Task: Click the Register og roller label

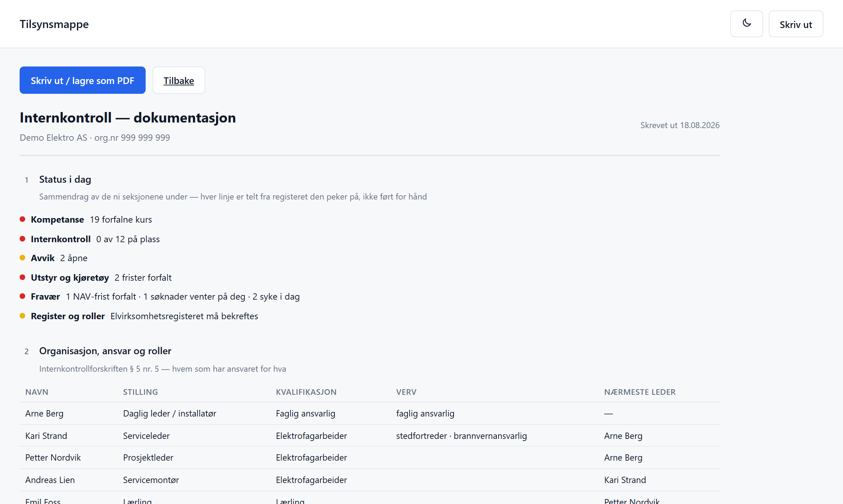Action: tap(68, 316)
